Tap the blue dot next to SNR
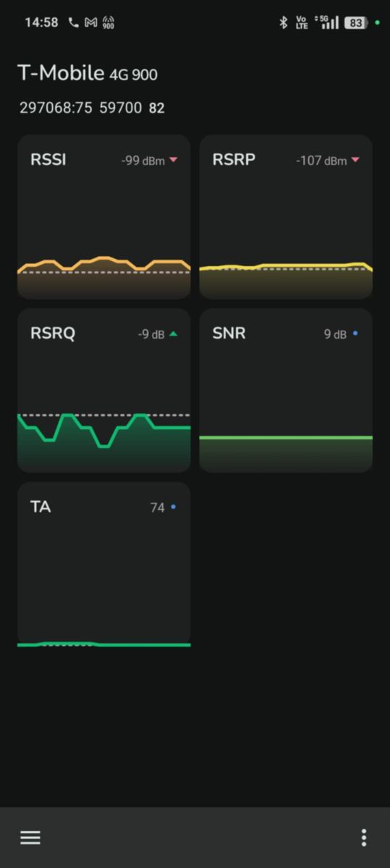Image resolution: width=390 pixels, height=868 pixels. [355, 333]
